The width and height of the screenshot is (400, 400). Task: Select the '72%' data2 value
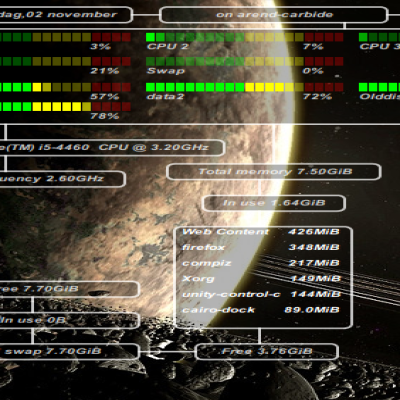point(317,97)
